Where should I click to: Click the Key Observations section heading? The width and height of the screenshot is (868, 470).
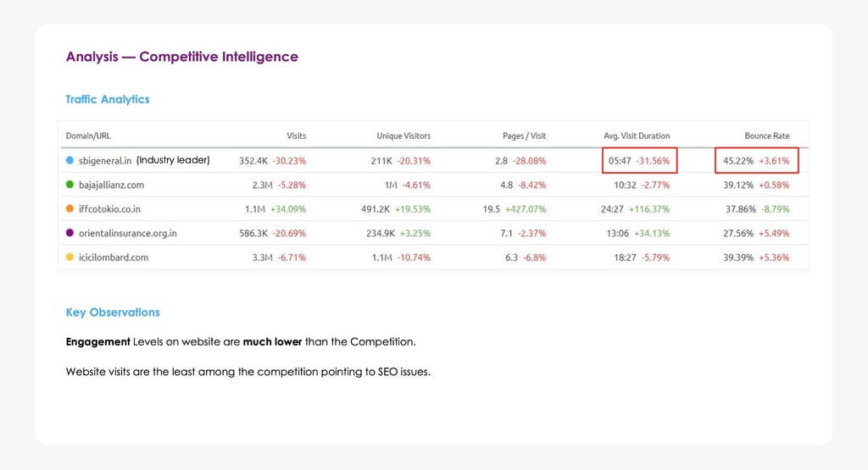click(113, 312)
